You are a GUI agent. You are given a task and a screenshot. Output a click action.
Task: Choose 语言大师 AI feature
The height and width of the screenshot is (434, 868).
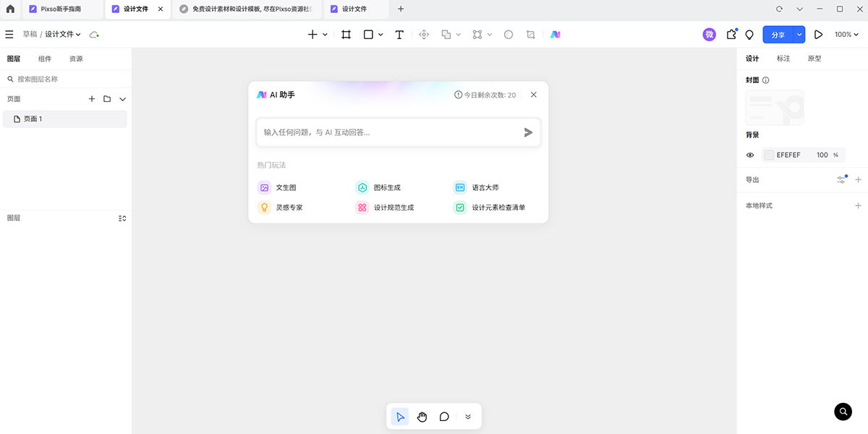click(476, 187)
